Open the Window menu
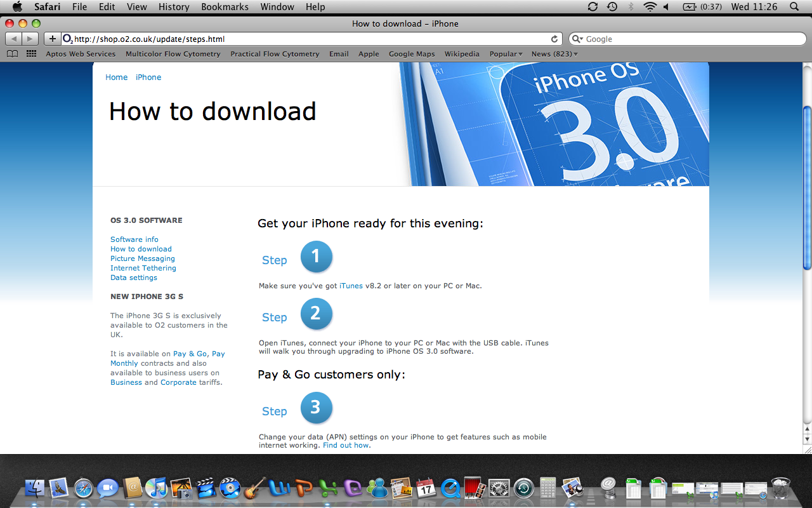 coord(277,7)
